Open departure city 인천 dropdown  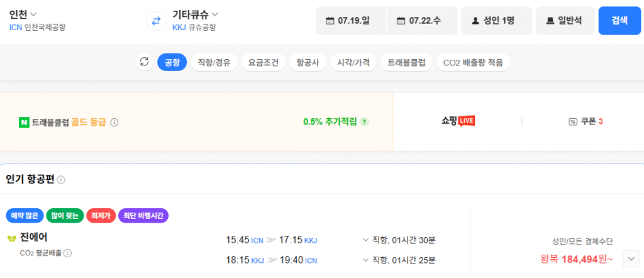[x=23, y=15]
